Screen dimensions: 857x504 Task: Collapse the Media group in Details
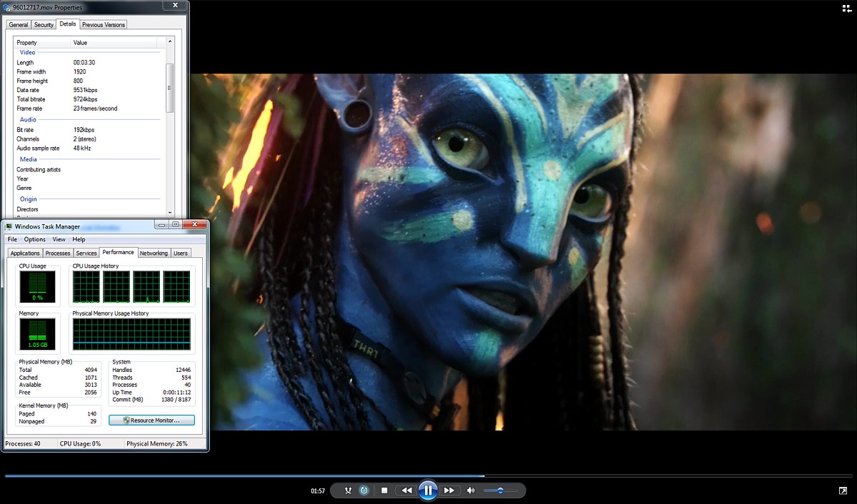click(29, 159)
